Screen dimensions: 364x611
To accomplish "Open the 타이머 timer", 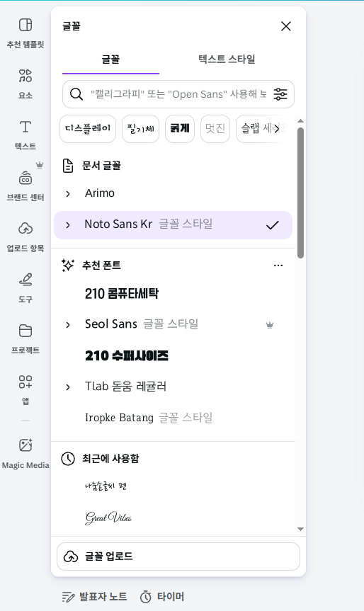I will pos(161,597).
